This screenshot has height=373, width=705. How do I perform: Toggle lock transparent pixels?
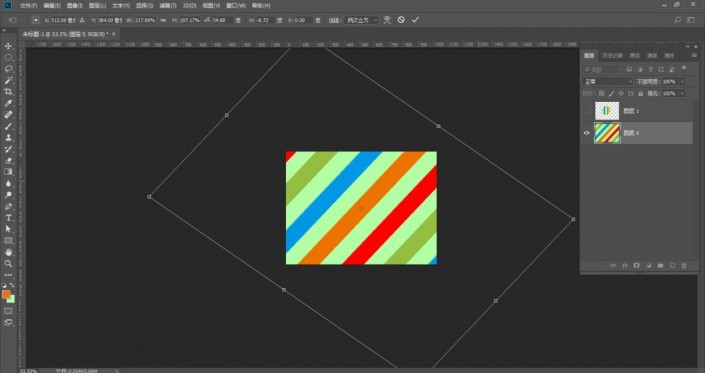[x=601, y=93]
